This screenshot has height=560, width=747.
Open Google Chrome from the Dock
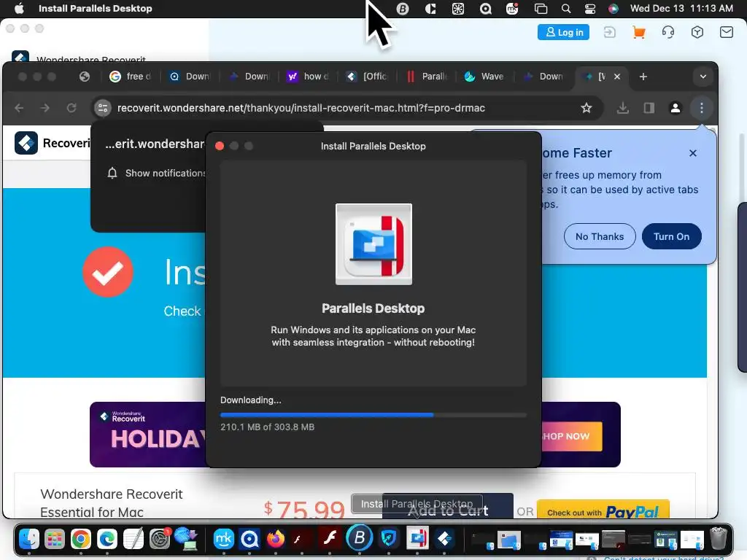pos(81,539)
